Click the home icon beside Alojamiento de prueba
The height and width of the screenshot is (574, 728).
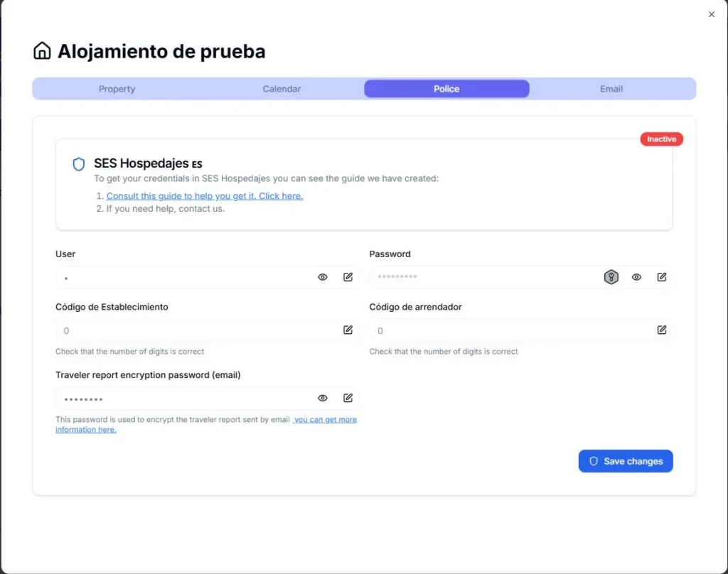tap(42, 50)
